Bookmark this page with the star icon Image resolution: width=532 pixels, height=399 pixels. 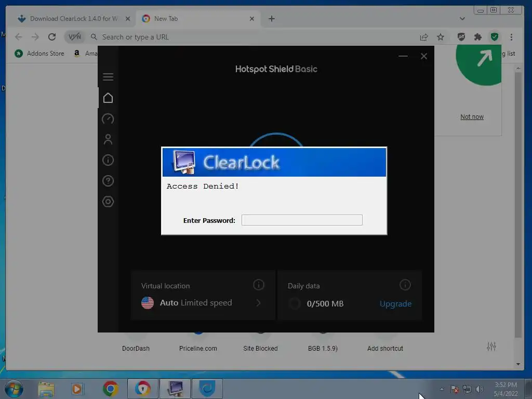pos(441,37)
